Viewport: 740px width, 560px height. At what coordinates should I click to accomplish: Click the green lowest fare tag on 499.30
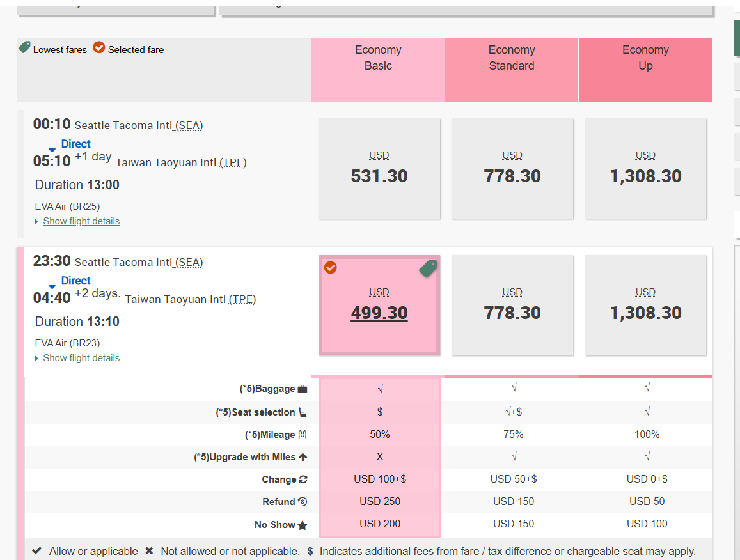427,269
